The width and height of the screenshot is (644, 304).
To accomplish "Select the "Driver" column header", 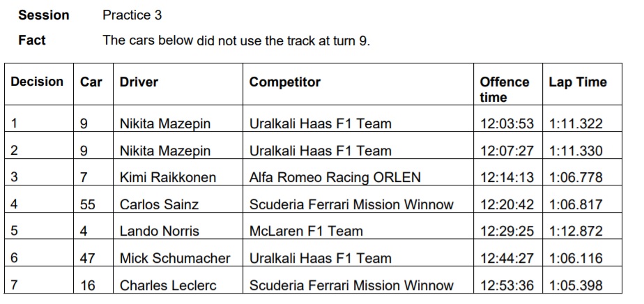I will 139,82.
